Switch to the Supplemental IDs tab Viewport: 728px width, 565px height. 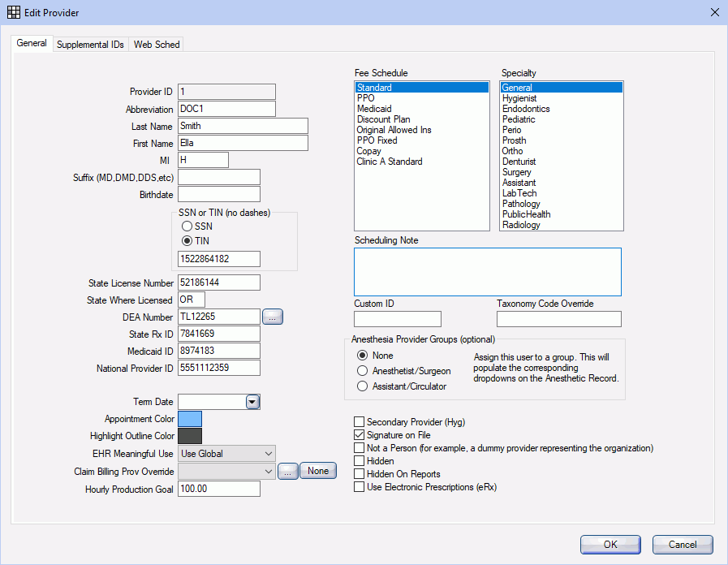point(89,44)
